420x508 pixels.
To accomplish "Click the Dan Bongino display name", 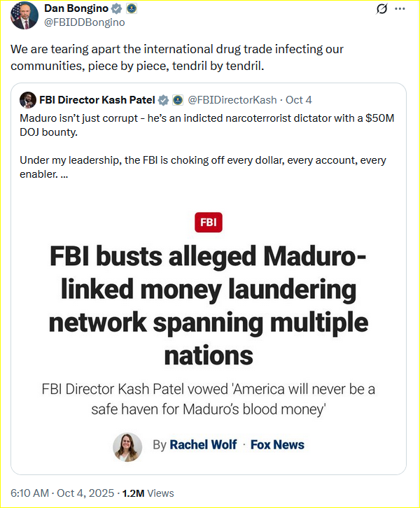I will point(76,8).
